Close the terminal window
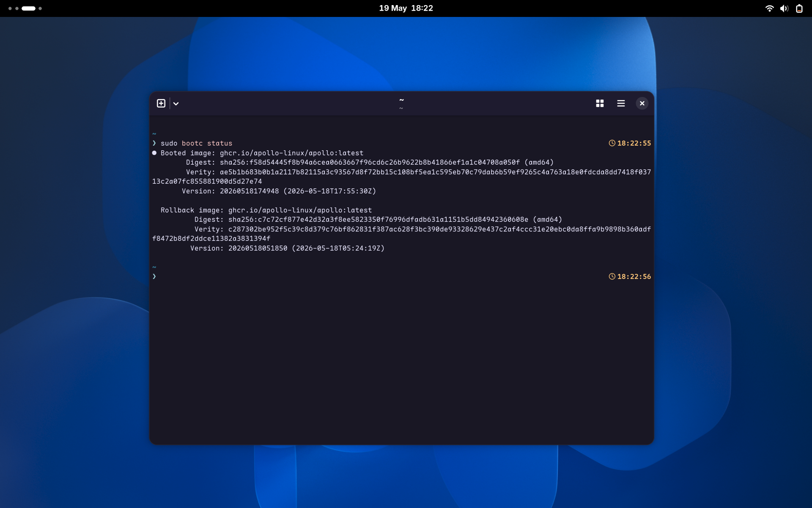The width and height of the screenshot is (812, 508). pos(642,103)
